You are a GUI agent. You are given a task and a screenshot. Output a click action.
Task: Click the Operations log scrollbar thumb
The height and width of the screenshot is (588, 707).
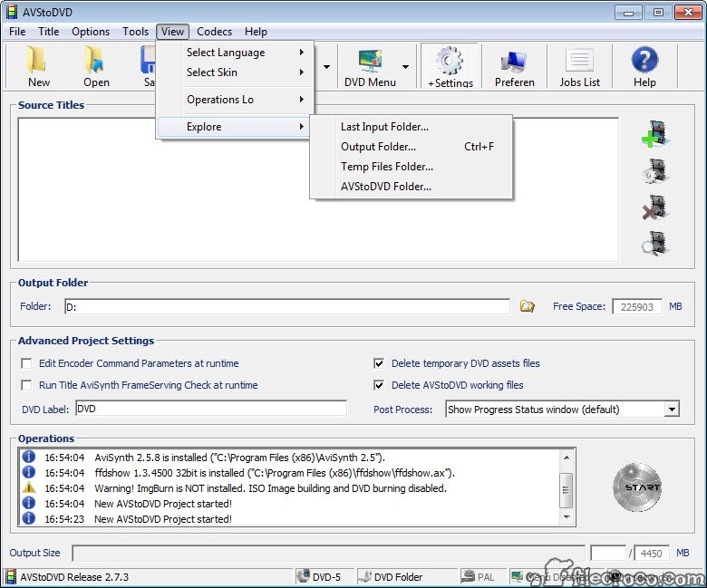coord(567,489)
